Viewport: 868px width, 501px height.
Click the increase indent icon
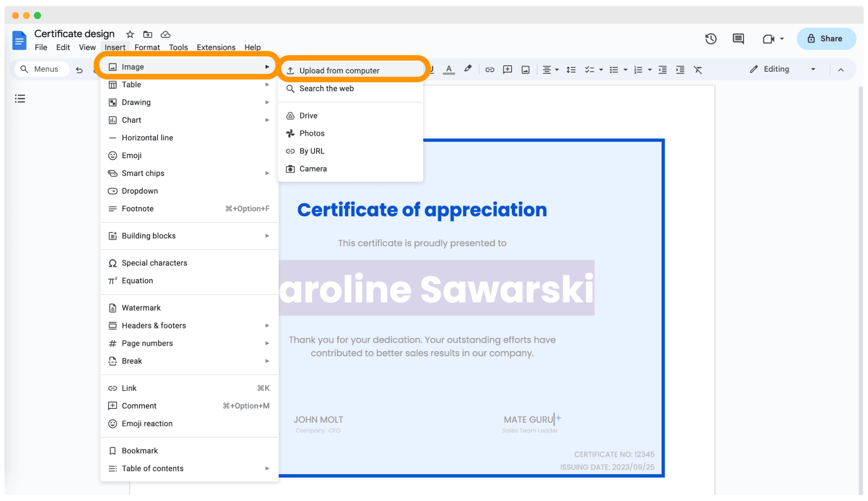point(680,70)
